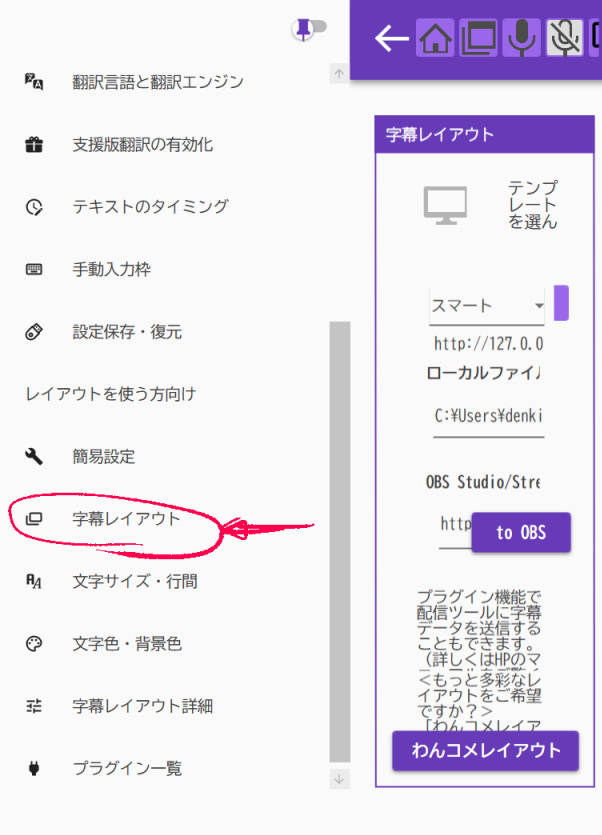Select 字幕レイアウト in the sidebar
The width and height of the screenshot is (602, 835).
[x=127, y=519]
